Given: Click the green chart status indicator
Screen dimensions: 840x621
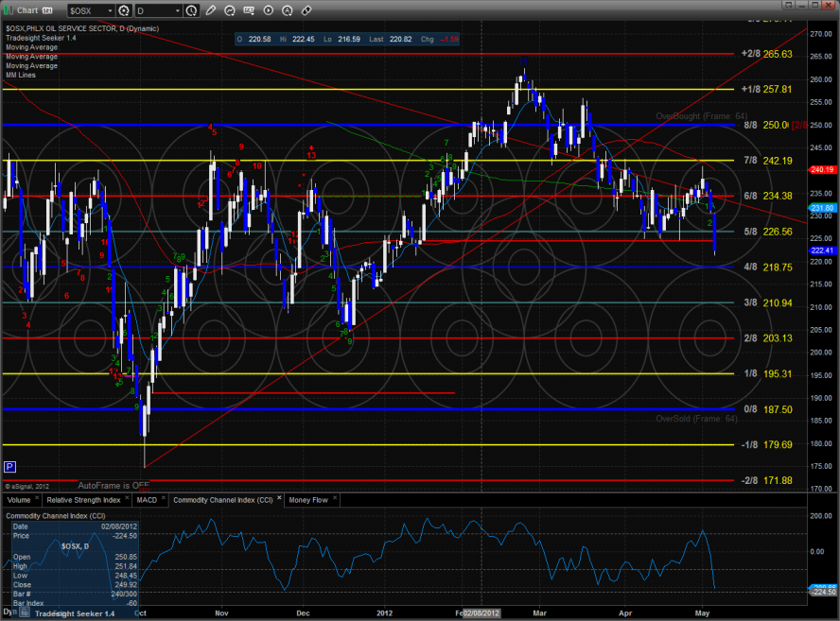Looking at the screenshot, I should [9, 9].
